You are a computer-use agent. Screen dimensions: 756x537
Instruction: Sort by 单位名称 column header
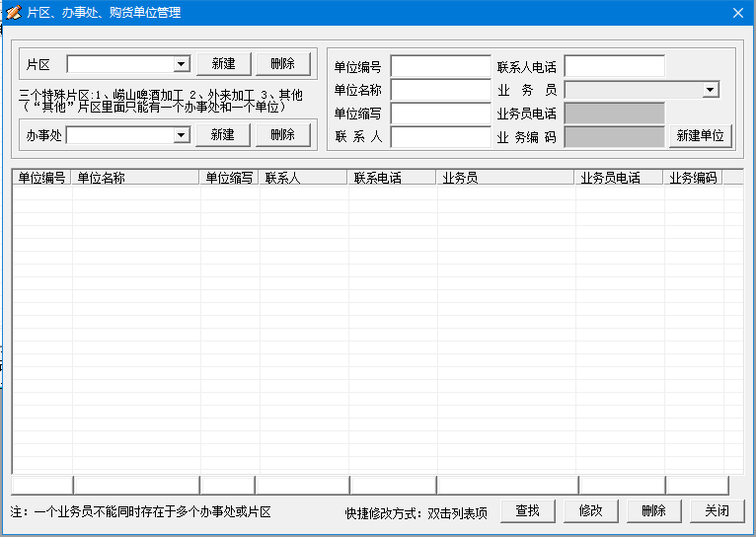[135, 178]
